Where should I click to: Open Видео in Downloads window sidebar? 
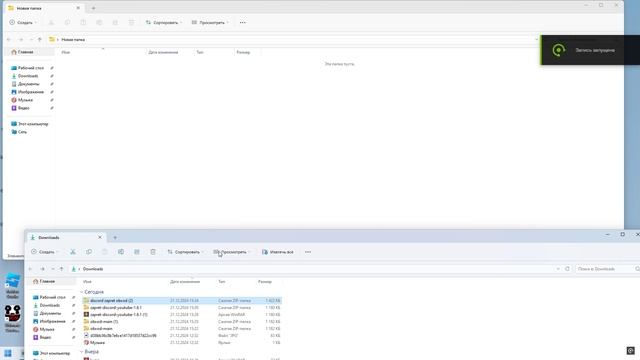tap(45, 338)
